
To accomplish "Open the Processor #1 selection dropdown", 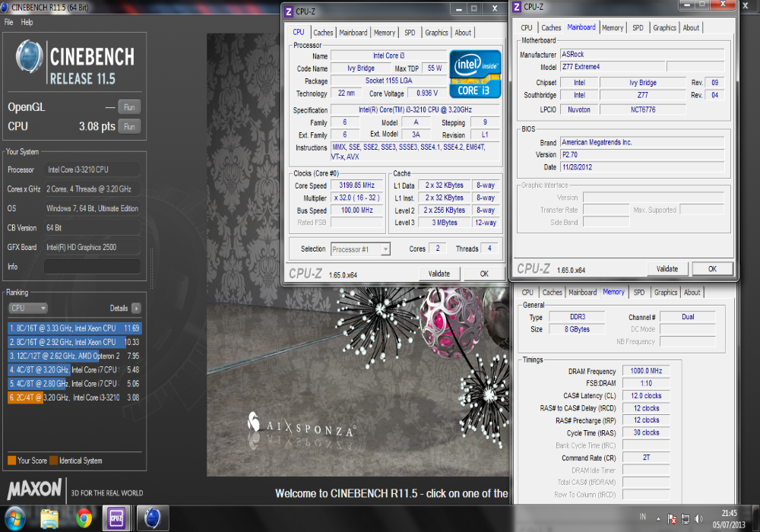I will (360, 249).
